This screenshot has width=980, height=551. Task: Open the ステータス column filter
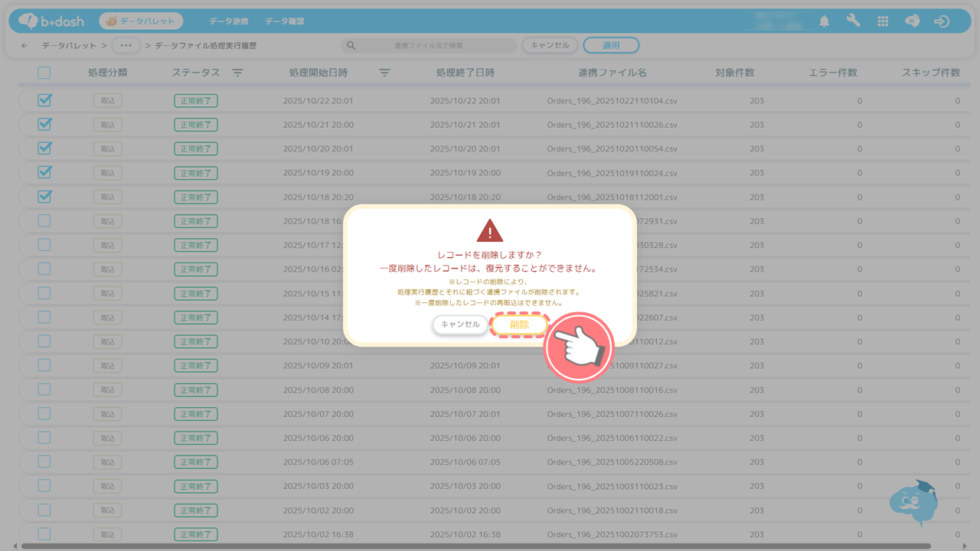[237, 73]
